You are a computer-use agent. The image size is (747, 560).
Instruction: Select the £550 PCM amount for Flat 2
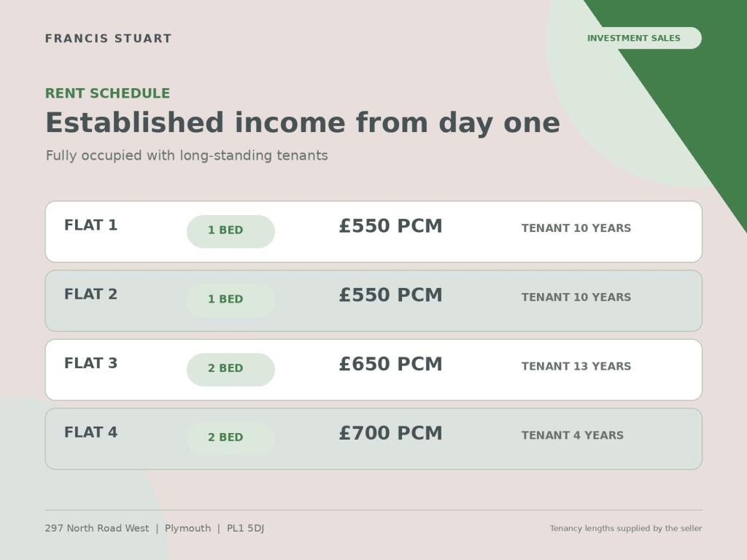click(x=391, y=295)
